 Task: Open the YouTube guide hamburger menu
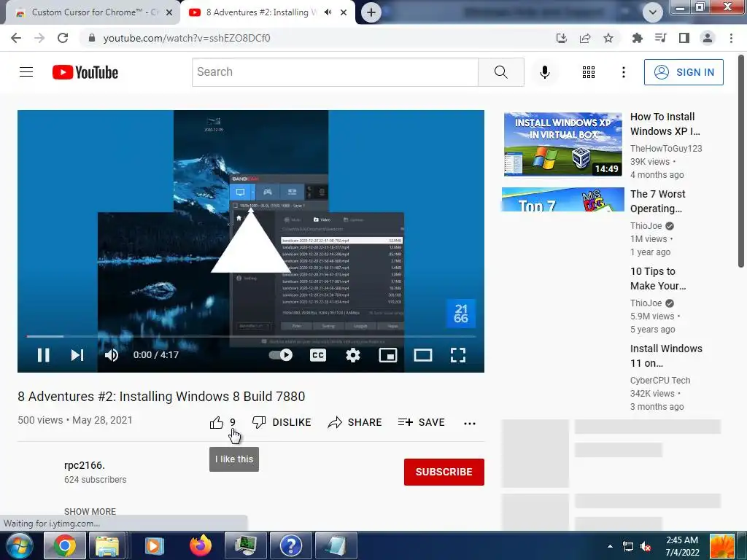[x=26, y=72]
